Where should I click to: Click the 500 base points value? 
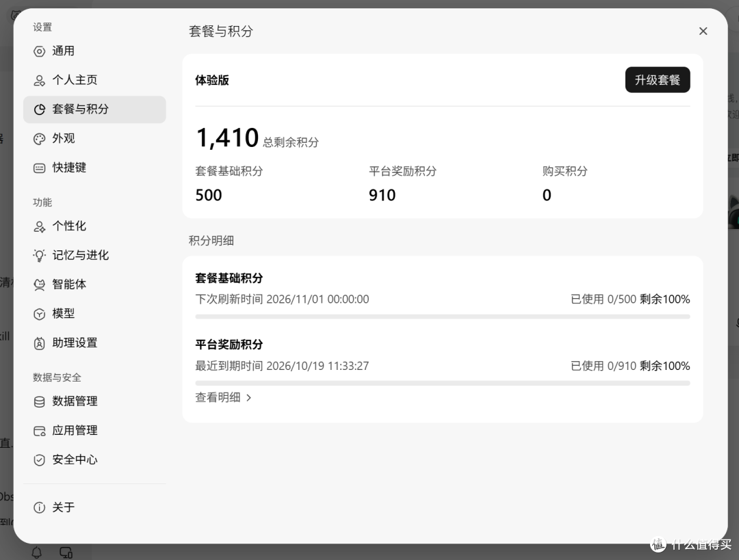click(x=208, y=196)
